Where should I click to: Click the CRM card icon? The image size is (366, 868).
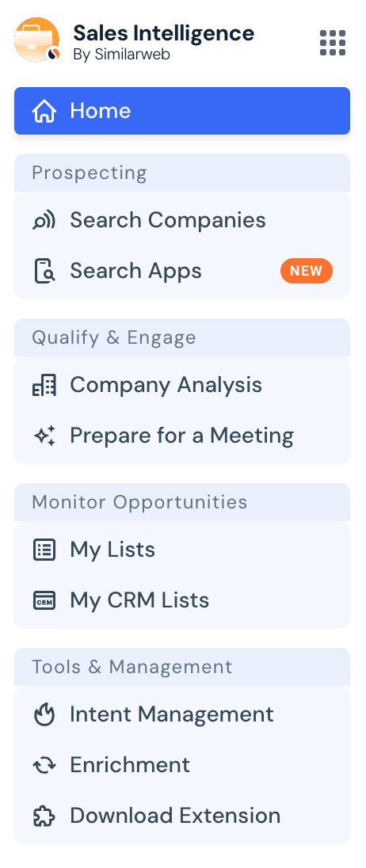point(44,600)
